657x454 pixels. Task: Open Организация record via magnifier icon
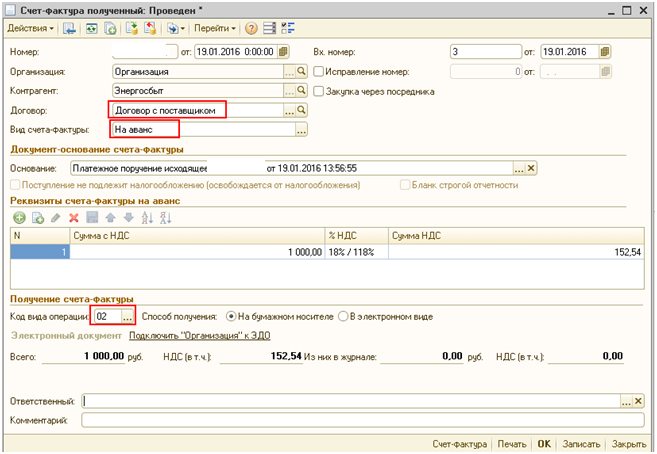(x=301, y=72)
